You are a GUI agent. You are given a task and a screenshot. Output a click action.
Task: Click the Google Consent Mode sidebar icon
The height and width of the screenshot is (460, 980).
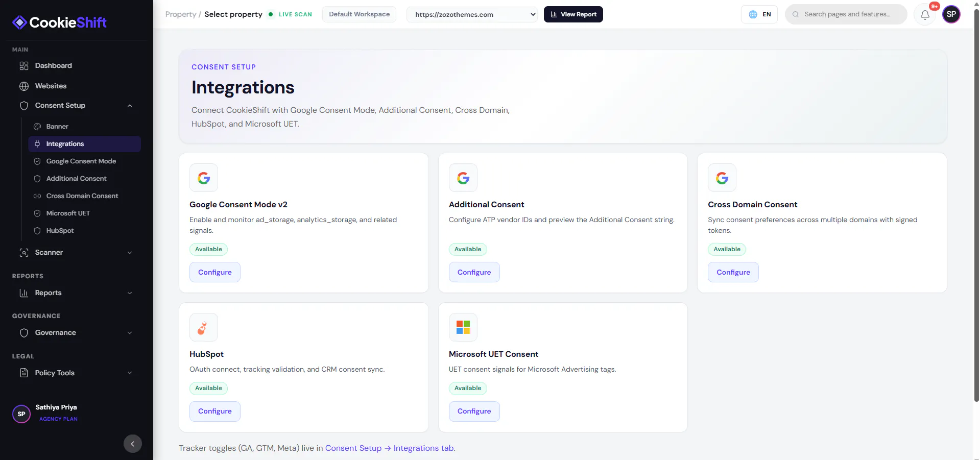[37, 161]
